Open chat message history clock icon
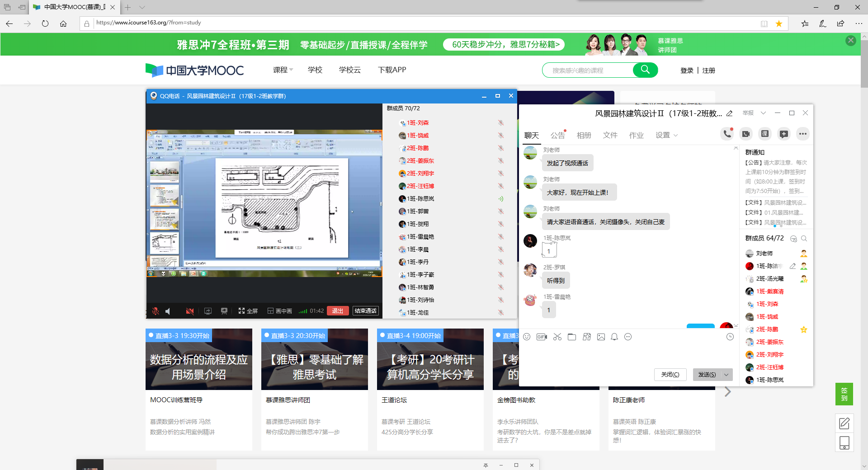 pos(730,337)
